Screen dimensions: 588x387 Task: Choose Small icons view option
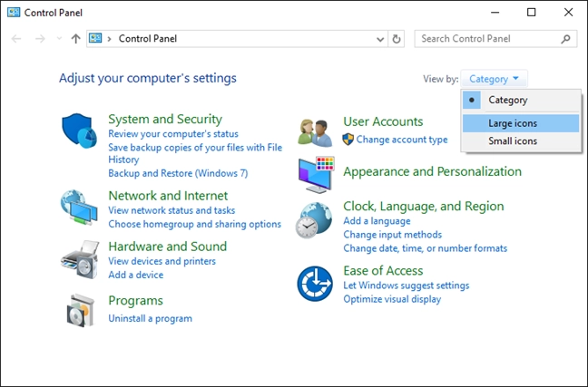click(521, 141)
